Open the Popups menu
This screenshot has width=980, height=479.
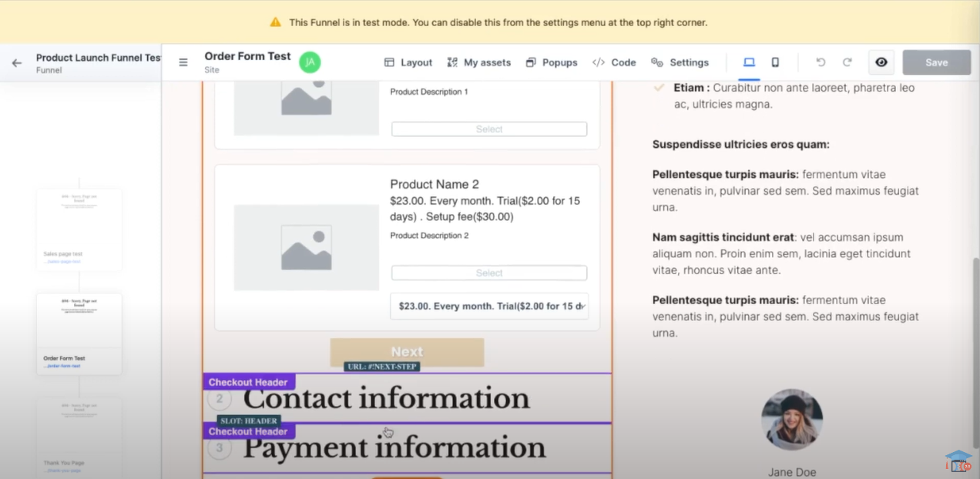[x=552, y=62]
